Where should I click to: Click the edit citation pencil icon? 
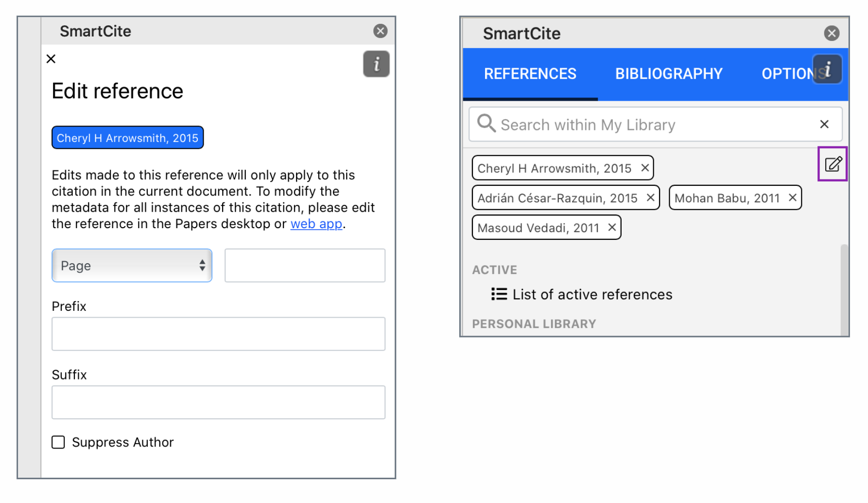(833, 164)
